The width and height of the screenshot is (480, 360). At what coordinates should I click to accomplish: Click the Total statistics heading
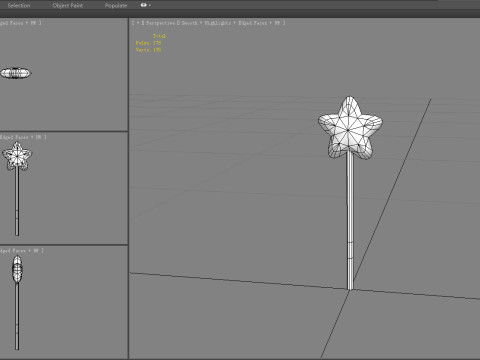[159, 36]
